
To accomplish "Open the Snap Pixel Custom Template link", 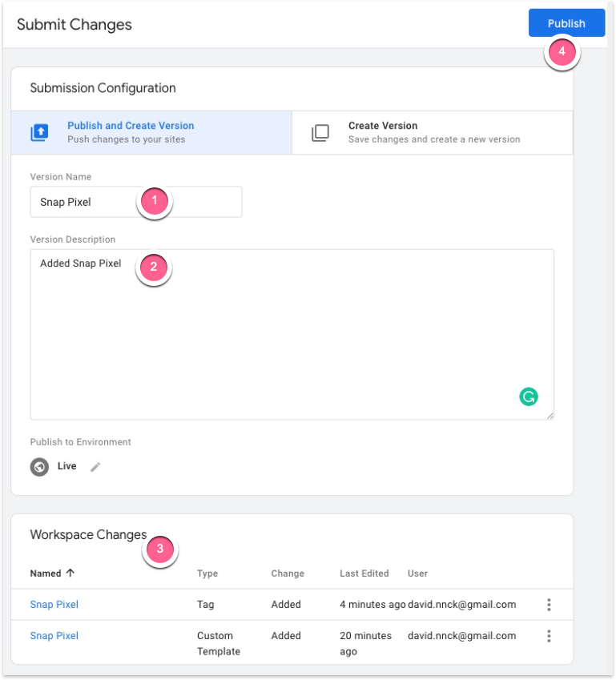I will (54, 636).
